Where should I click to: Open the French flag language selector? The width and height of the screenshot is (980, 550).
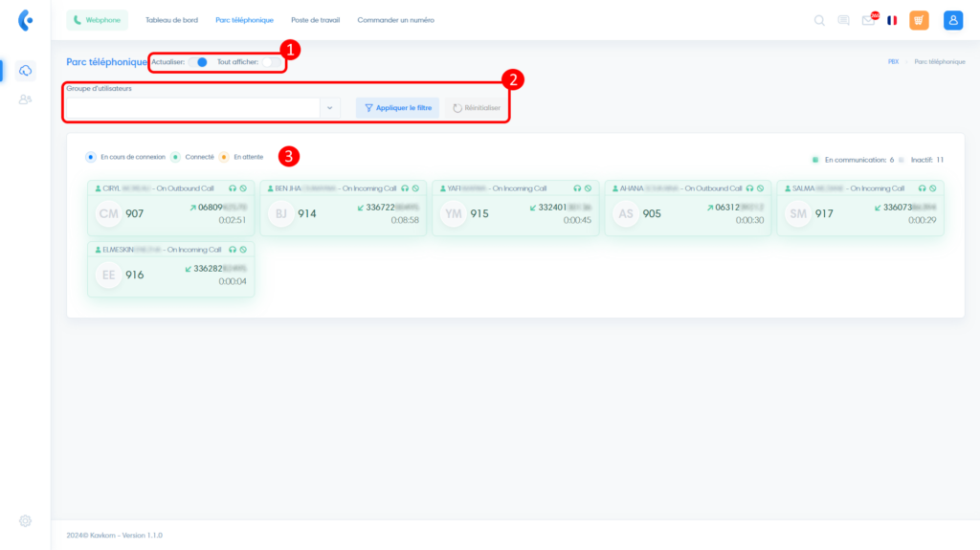click(892, 20)
